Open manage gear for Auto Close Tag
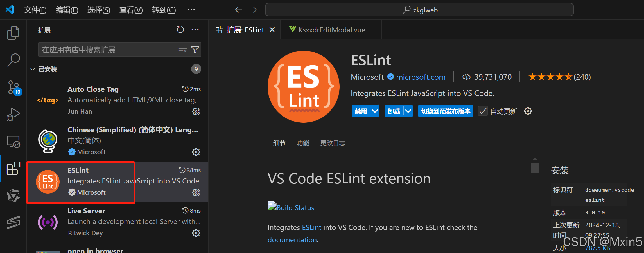The width and height of the screenshot is (644, 253). [196, 111]
